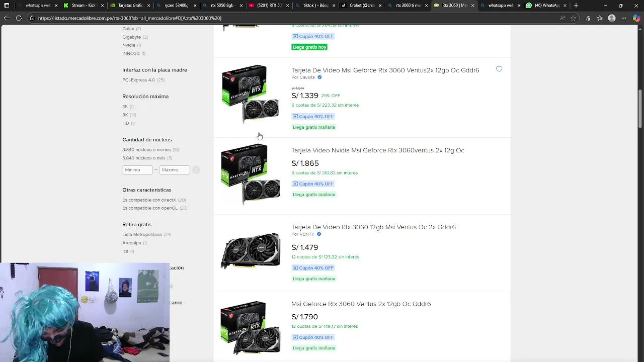Open 'Tarjeta De Video Rtx 3060 12gb Msi Ventus' listing

tap(373, 227)
